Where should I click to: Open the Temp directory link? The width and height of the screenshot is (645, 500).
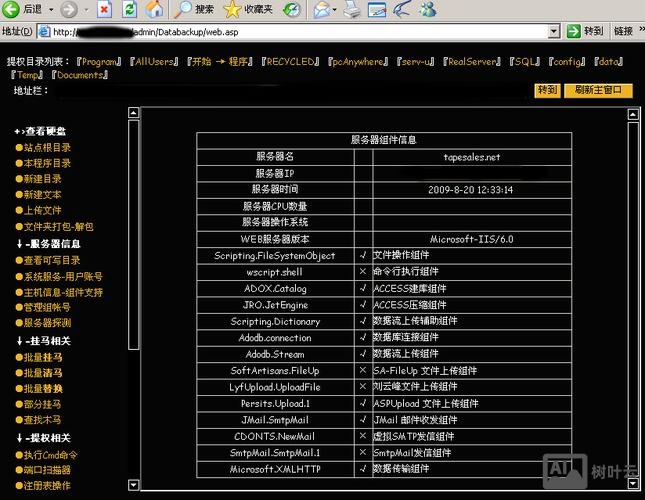[x=27, y=75]
